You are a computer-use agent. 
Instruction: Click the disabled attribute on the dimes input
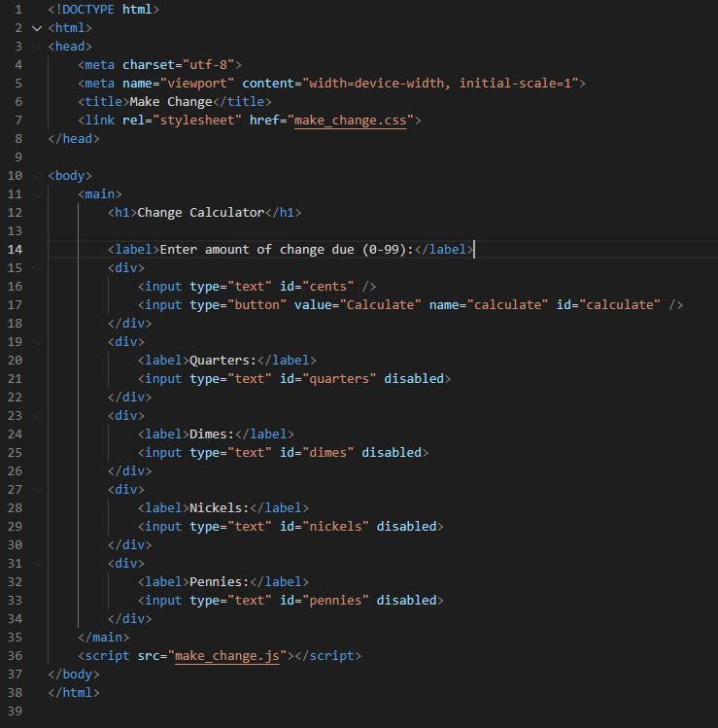point(392,453)
